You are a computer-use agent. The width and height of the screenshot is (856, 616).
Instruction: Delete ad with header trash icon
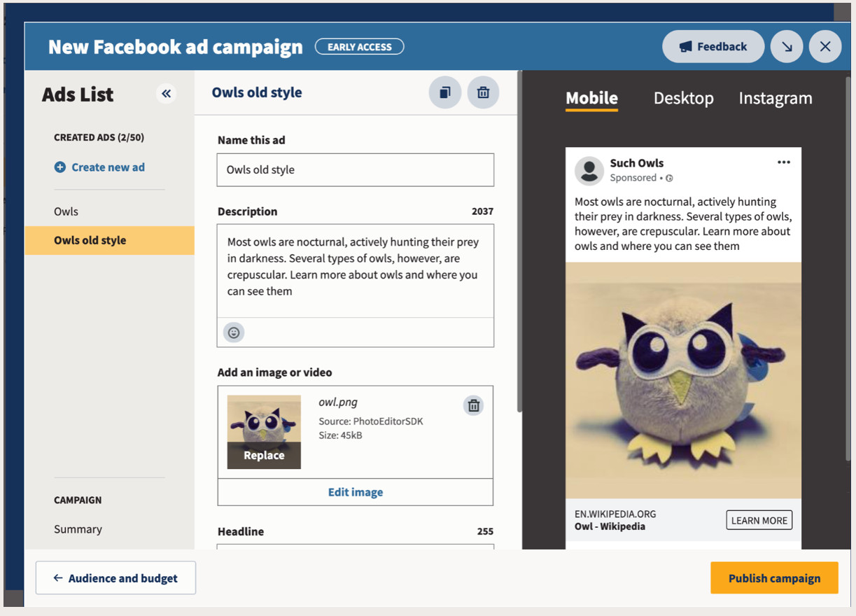[x=483, y=92]
